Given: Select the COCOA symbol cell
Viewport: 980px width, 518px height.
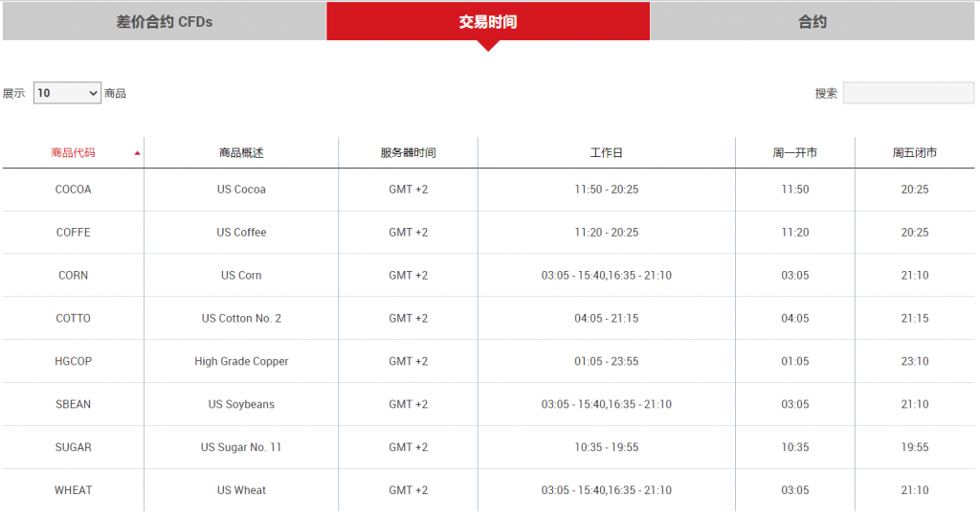Looking at the screenshot, I should click(x=73, y=190).
